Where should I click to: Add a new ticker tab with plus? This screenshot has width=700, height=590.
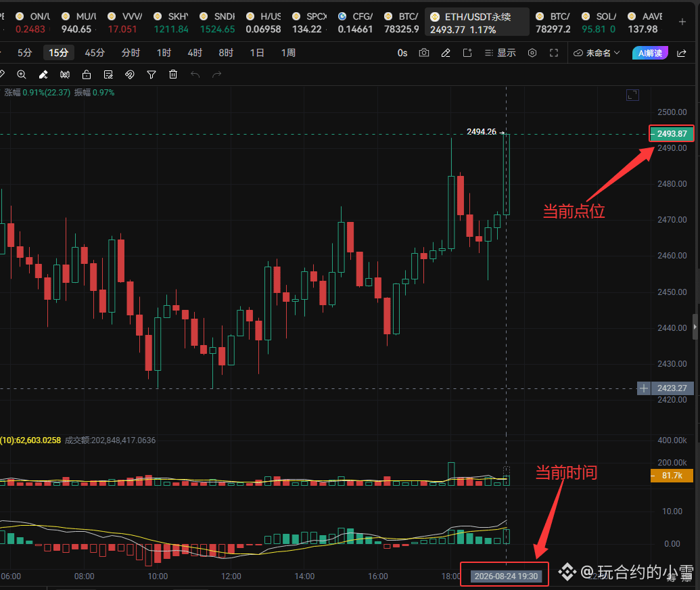click(x=682, y=22)
